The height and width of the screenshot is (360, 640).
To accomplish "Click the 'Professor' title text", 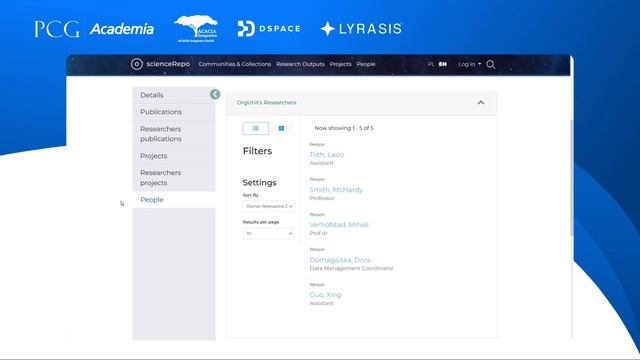I will pyautogui.click(x=322, y=198).
